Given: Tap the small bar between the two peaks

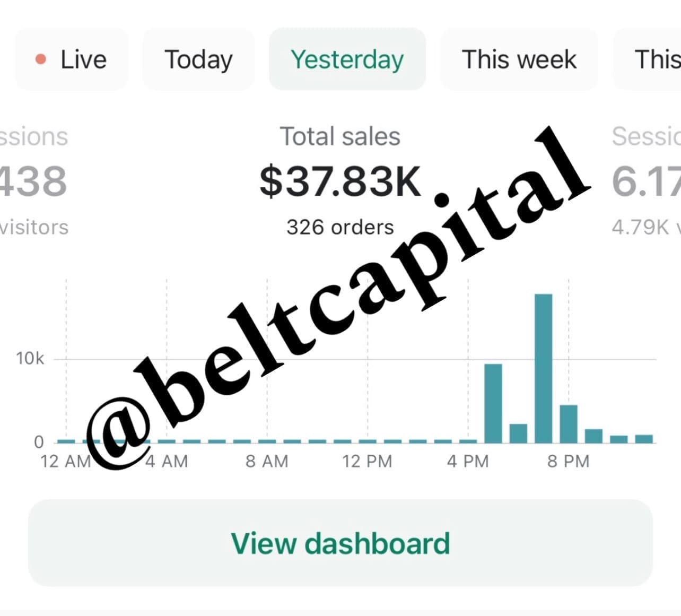Looking at the screenshot, I should click(518, 433).
